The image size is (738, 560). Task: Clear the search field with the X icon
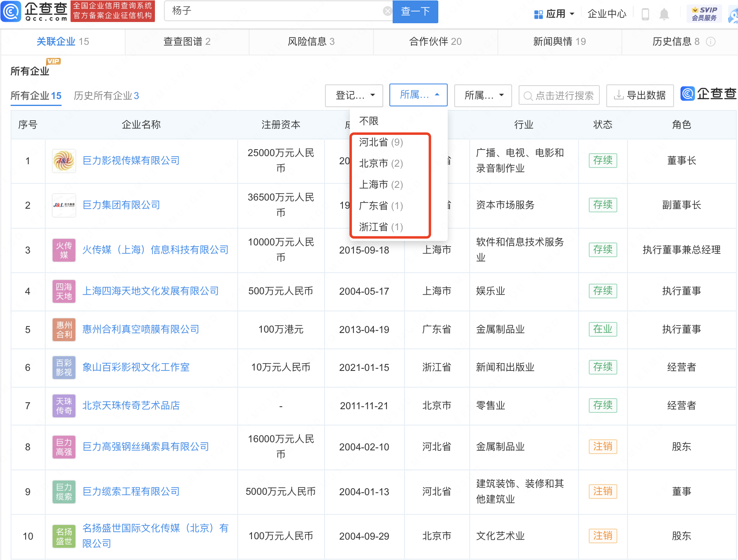[387, 11]
